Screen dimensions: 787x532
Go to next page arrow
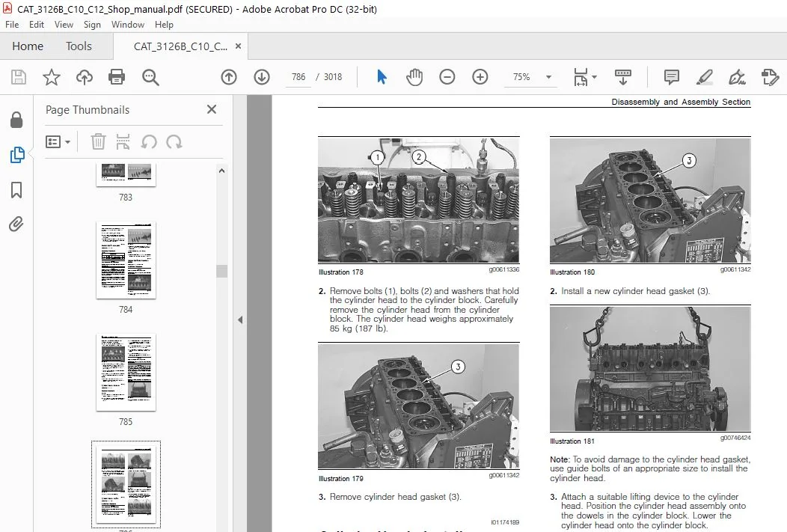262,77
